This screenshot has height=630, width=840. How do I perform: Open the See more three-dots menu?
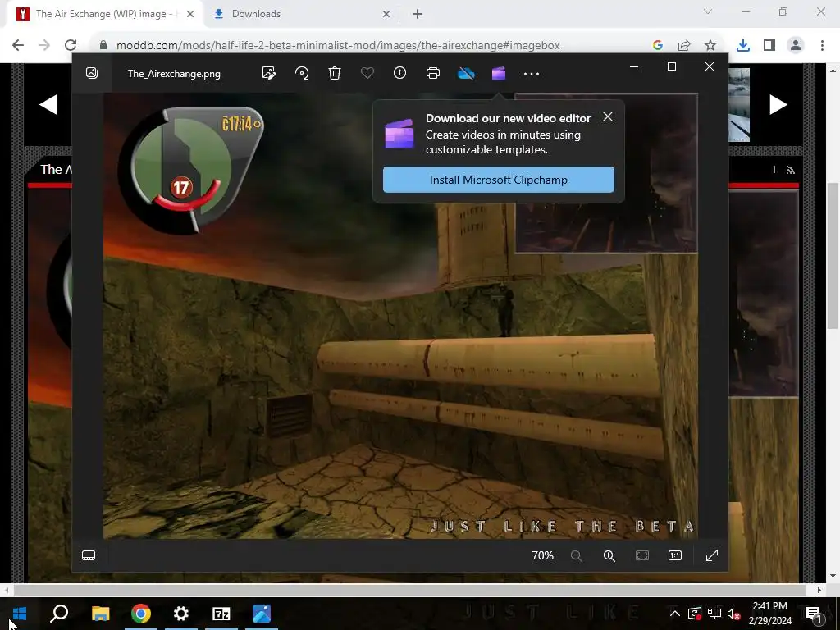click(x=532, y=74)
